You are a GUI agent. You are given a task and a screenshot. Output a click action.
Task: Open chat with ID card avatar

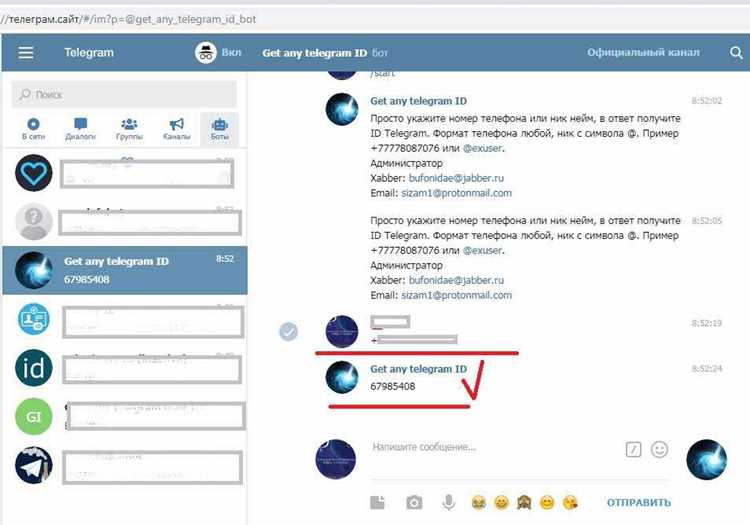click(x=124, y=319)
